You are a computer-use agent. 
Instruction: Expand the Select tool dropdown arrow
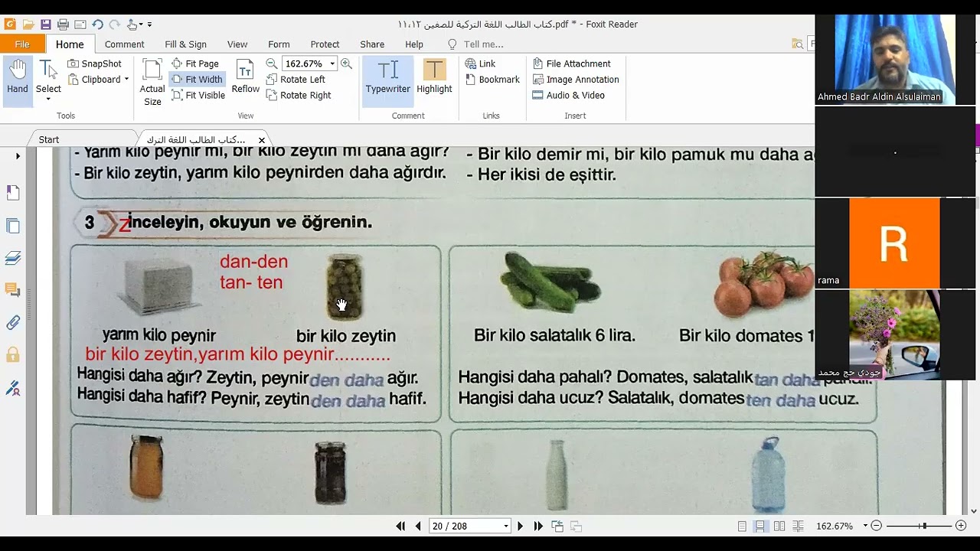(48, 99)
